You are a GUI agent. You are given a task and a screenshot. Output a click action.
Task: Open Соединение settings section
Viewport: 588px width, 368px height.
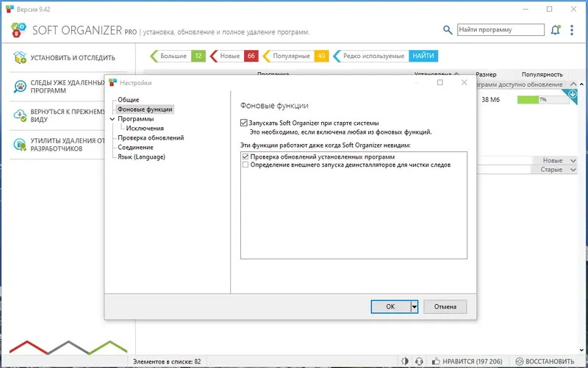click(x=135, y=148)
